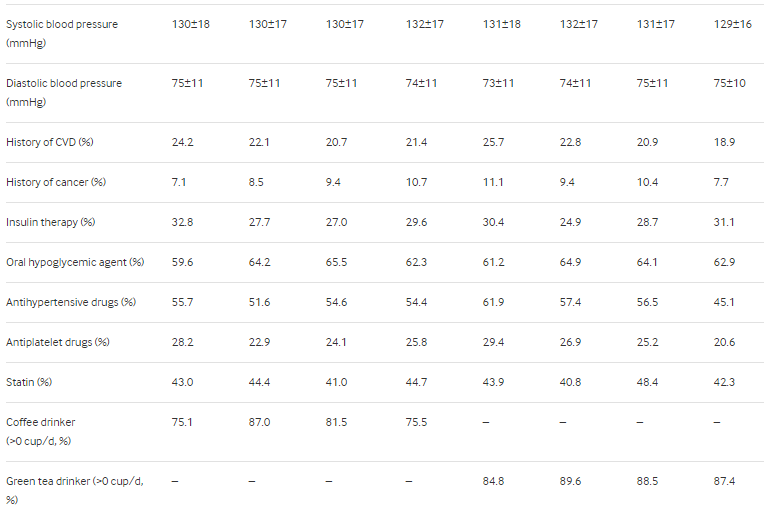The height and width of the screenshot is (508, 768).
Task: Select the Coffee drinker row label
Action: [x=41, y=432]
